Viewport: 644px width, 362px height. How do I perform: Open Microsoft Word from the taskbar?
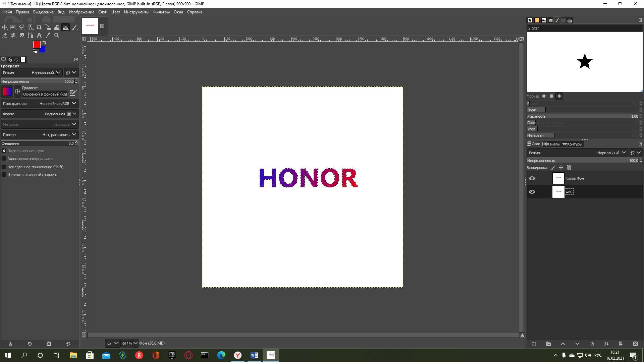[x=254, y=355]
